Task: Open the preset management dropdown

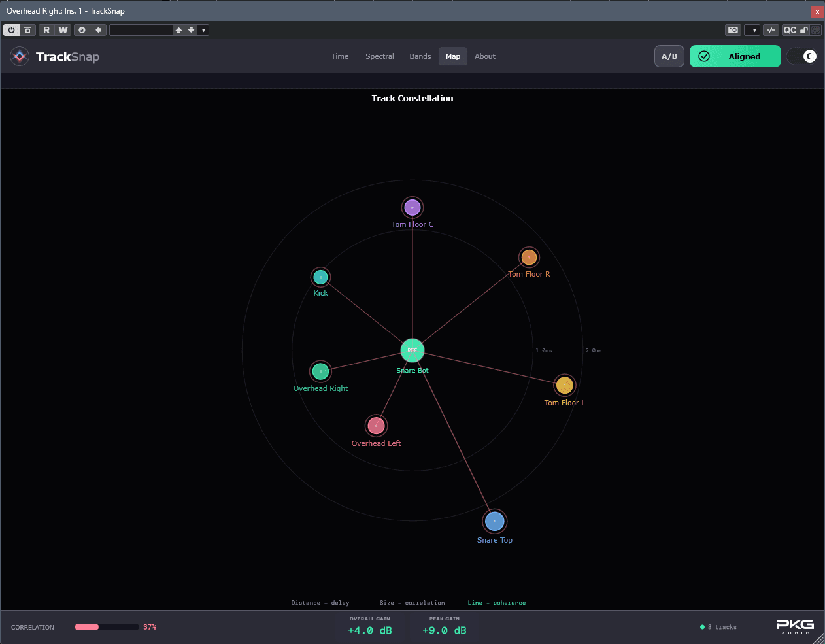Action: click(203, 30)
